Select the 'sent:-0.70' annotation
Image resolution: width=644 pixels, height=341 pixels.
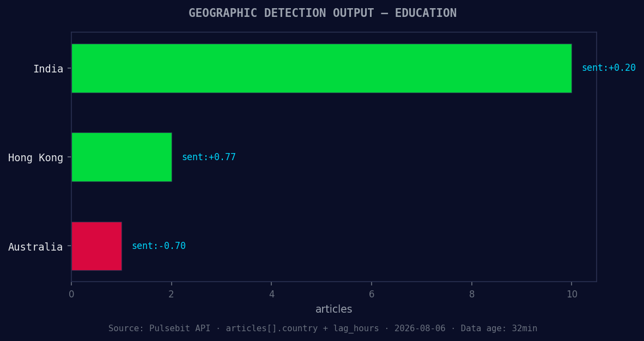coord(159,246)
